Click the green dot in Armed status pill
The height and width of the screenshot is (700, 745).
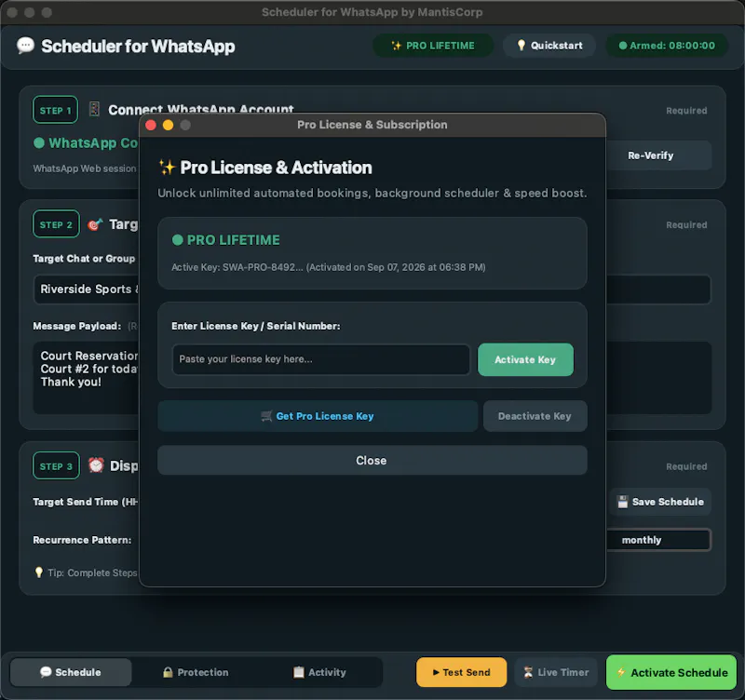(x=622, y=46)
